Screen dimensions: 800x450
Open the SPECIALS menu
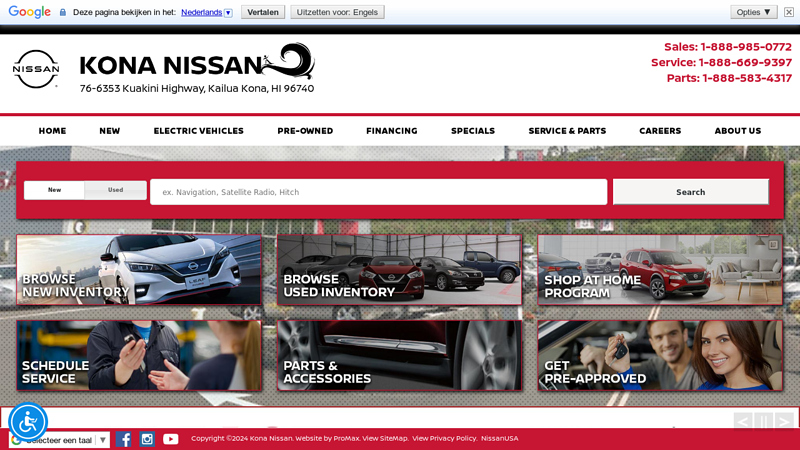click(473, 131)
